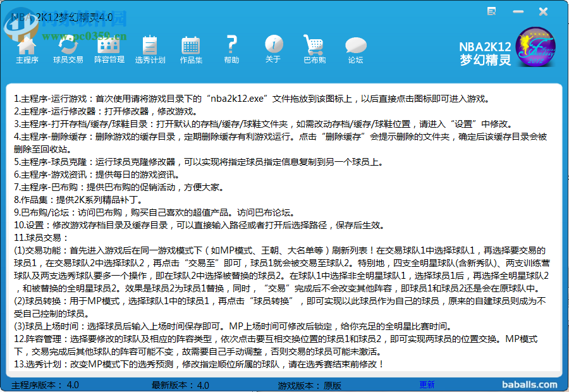Click the help line 7.主程序-巴布购
This screenshot has height=392, width=569.
(x=119, y=187)
